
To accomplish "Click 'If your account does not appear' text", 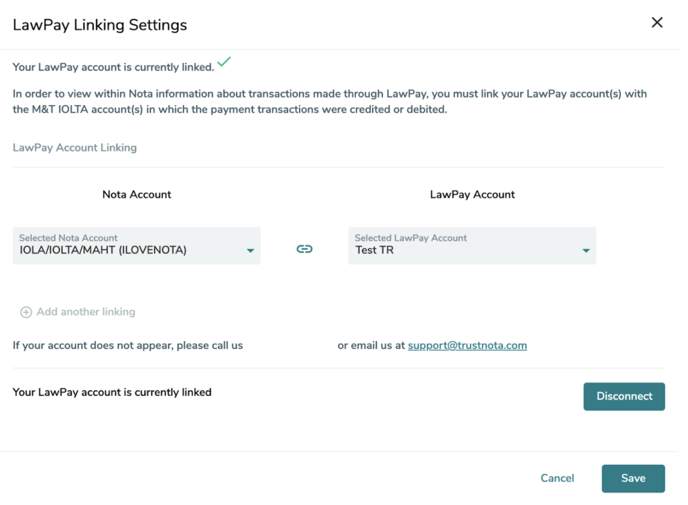I will point(128,346).
